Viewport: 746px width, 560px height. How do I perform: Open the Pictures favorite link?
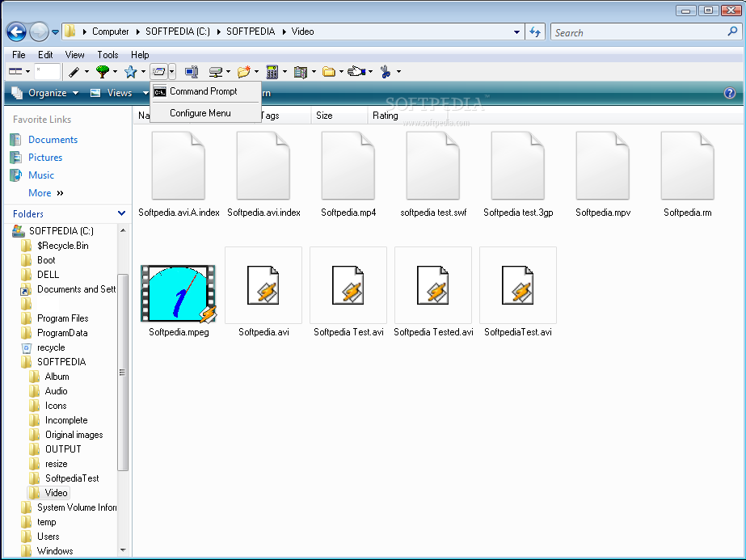45,158
